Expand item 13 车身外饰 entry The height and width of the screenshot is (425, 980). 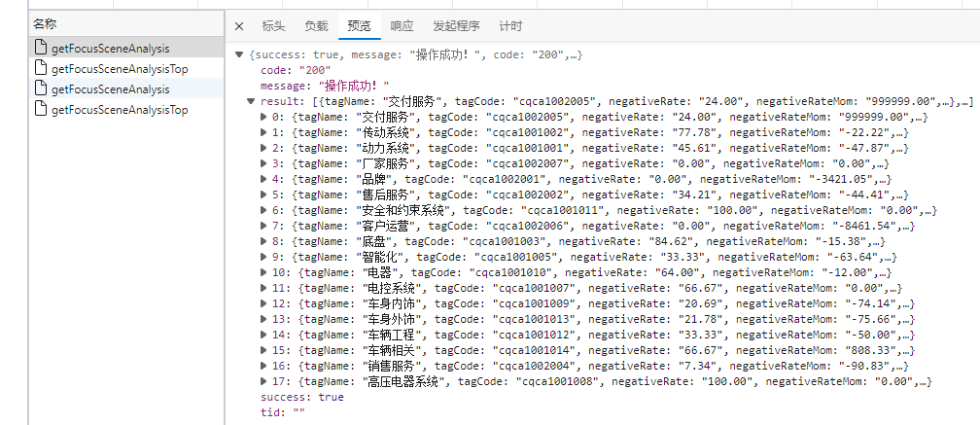point(264,319)
